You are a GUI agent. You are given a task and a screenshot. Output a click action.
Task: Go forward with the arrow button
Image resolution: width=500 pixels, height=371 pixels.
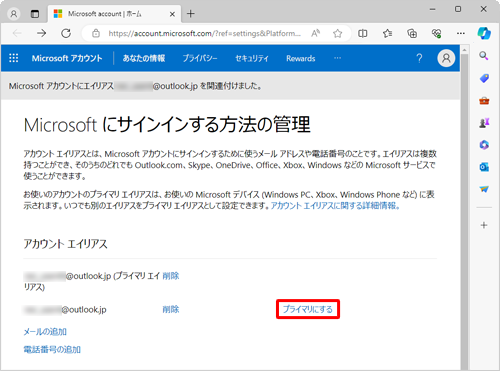click(x=41, y=33)
